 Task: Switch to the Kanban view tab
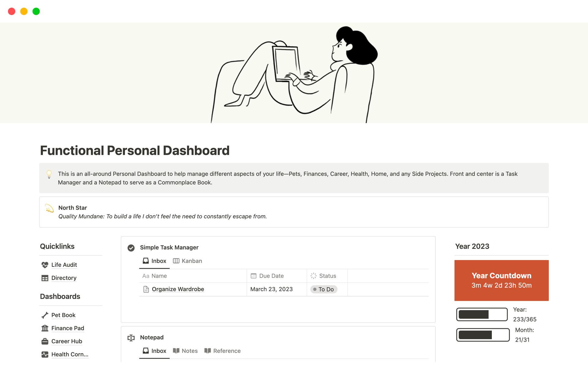(187, 261)
